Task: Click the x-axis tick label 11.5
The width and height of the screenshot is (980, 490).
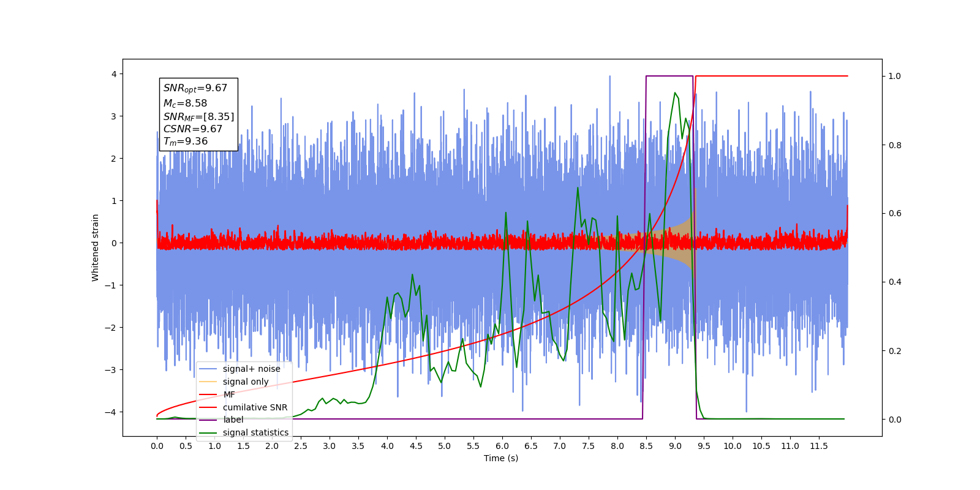Action: click(x=819, y=446)
